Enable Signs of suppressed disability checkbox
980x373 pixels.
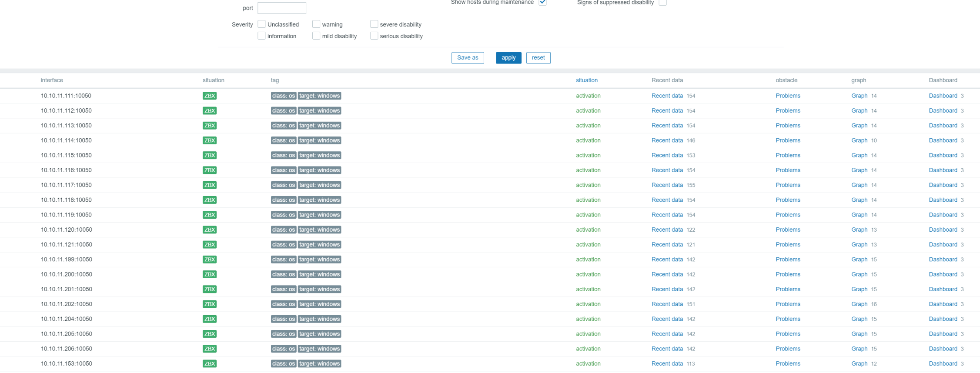662,2
